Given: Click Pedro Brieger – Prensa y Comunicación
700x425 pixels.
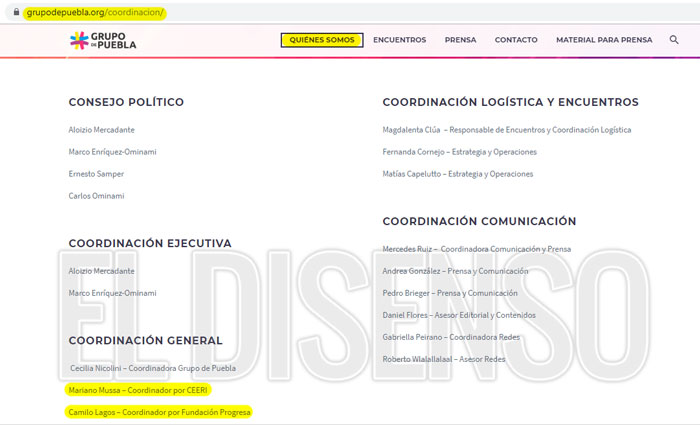Looking at the screenshot, I should [450, 293].
